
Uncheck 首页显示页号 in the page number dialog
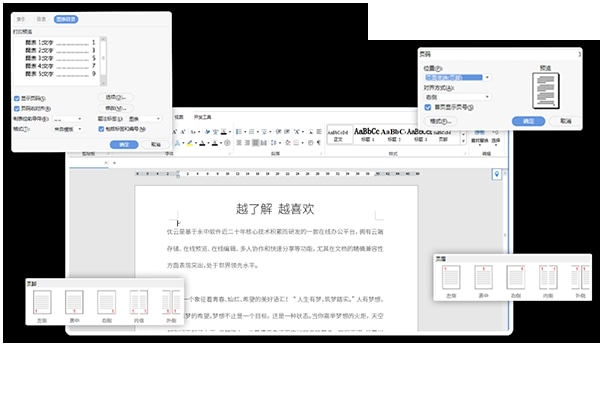(428, 107)
